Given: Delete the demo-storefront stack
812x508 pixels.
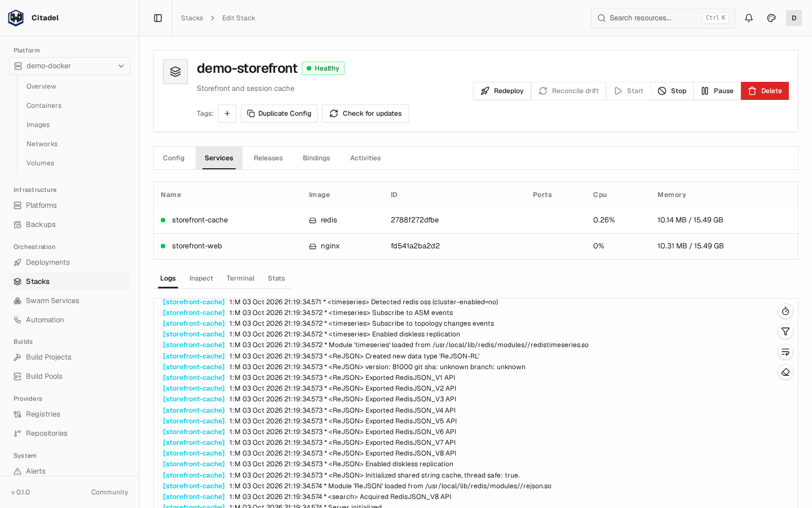Looking at the screenshot, I should pyautogui.click(x=765, y=91).
